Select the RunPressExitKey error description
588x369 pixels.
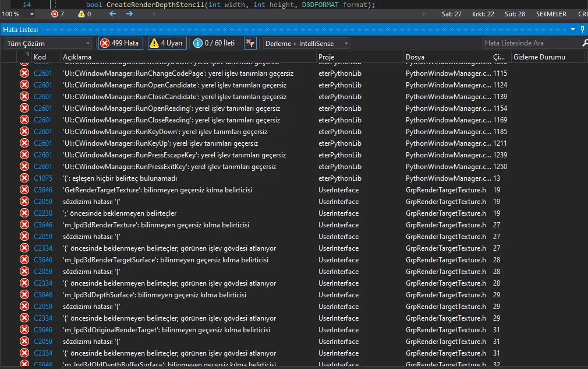point(169,167)
